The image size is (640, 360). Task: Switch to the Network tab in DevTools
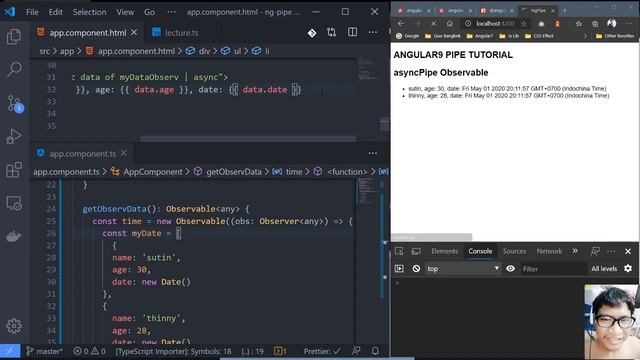549,251
